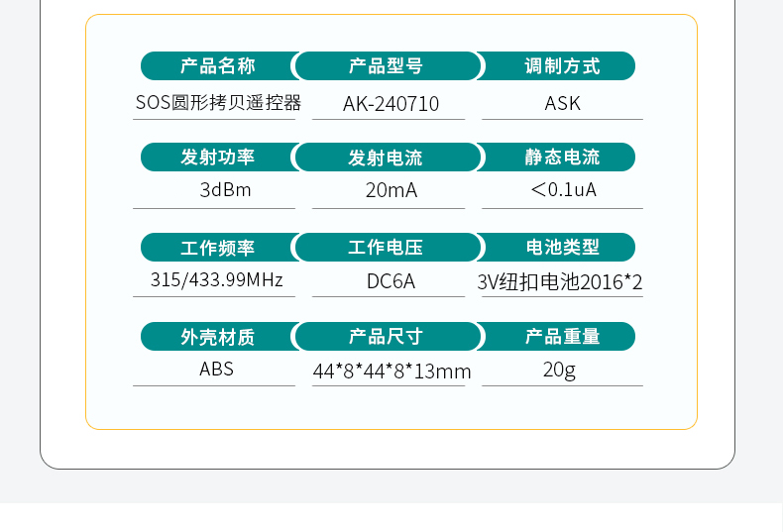Click the 发射功率 header label

[x=218, y=158]
